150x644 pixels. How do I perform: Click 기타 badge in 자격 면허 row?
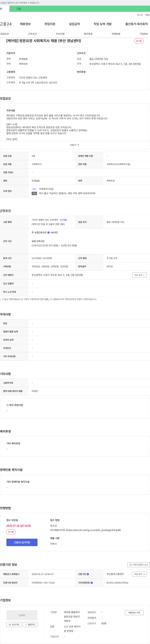click(34, 194)
